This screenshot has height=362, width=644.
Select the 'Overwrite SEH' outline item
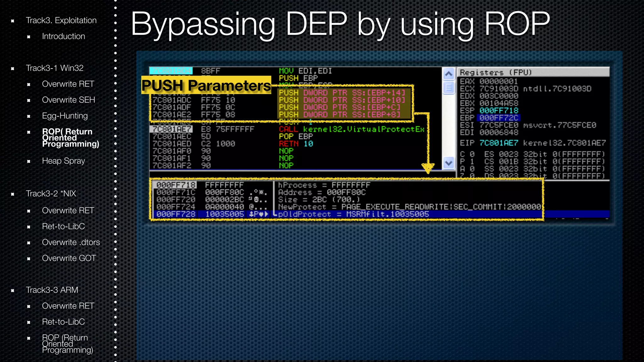coord(69,100)
